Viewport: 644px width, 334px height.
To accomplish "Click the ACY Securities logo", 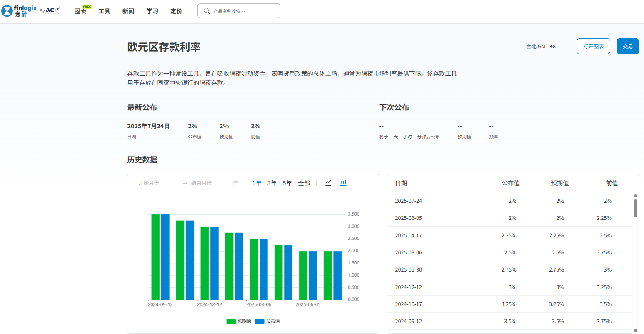I will 52,11.
